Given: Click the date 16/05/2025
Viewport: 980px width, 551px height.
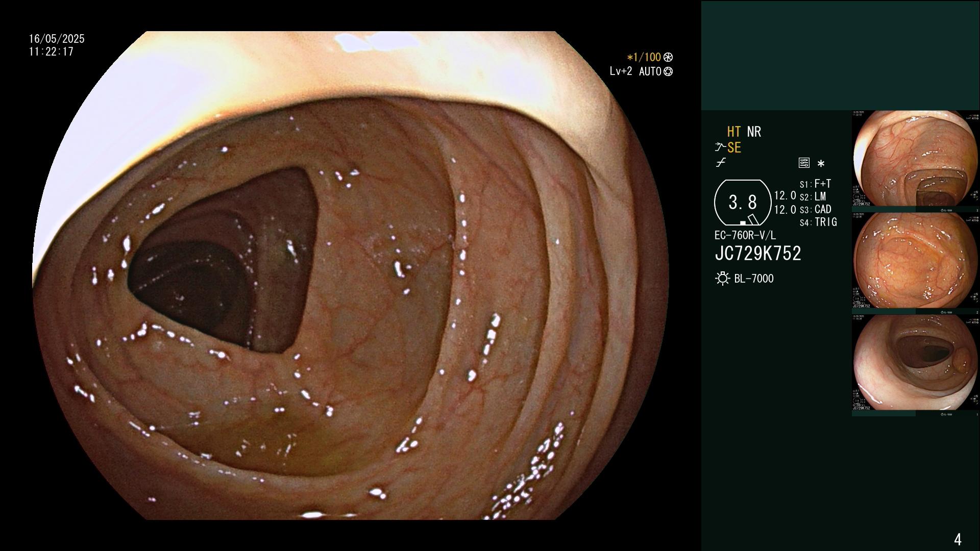Looking at the screenshot, I should (57, 39).
